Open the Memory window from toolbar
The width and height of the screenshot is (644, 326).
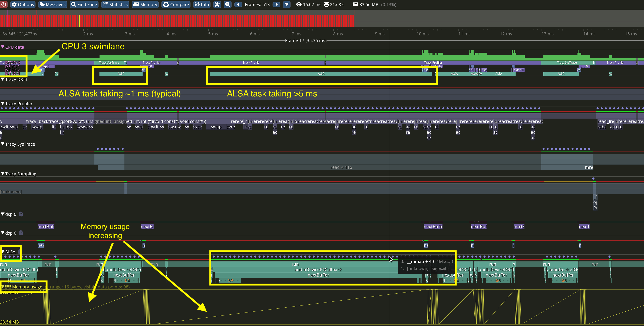(145, 5)
